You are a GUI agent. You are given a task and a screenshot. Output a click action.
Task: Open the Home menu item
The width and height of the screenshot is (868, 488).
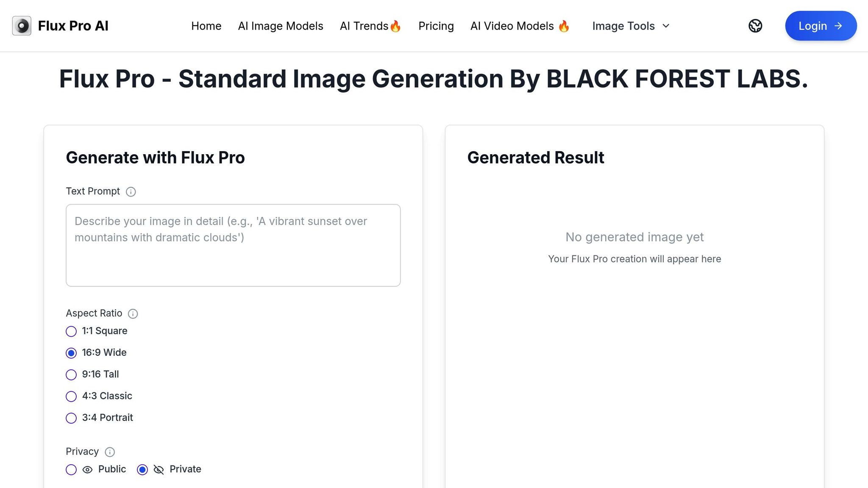point(206,26)
